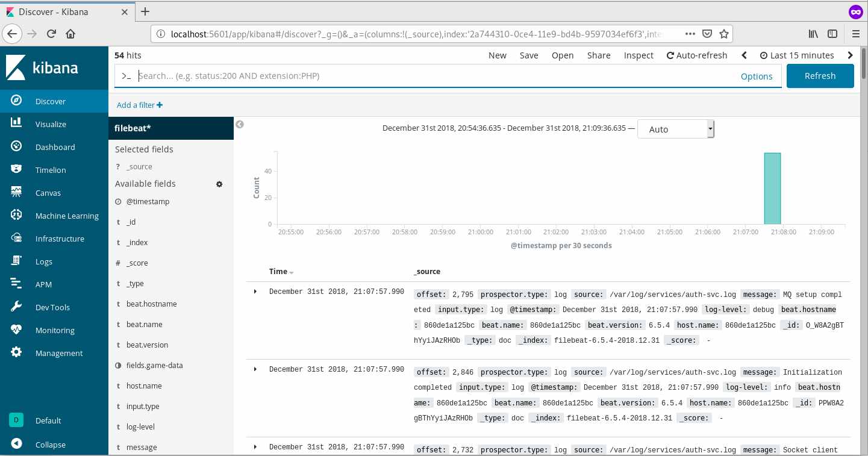Open the Default space avatar
The width and height of the screenshot is (868, 456).
pyautogui.click(x=16, y=420)
